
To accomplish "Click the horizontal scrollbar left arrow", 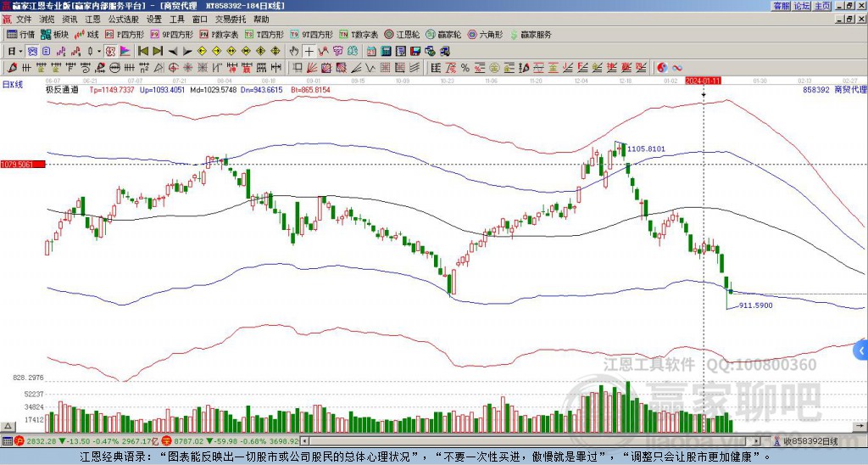I will [304, 441].
